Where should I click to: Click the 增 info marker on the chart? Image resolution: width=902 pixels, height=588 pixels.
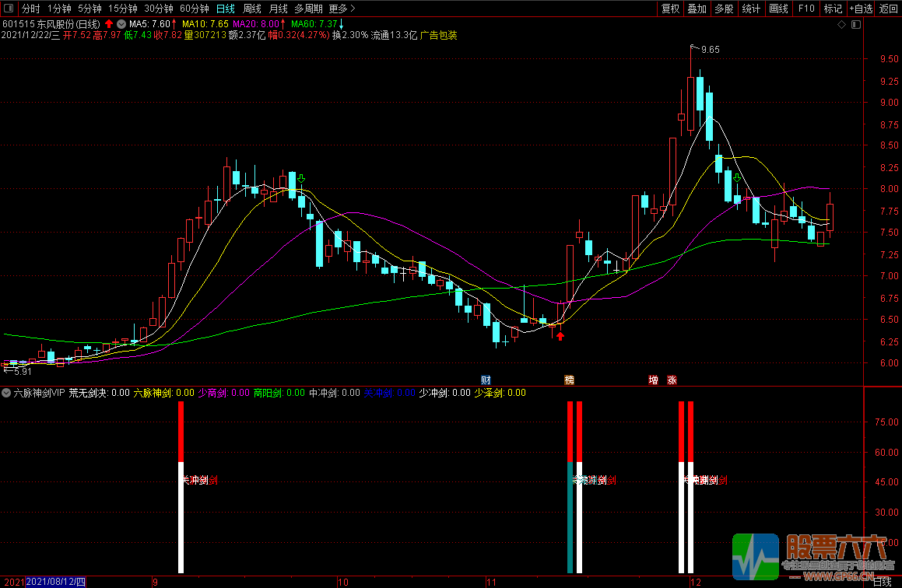(x=653, y=380)
